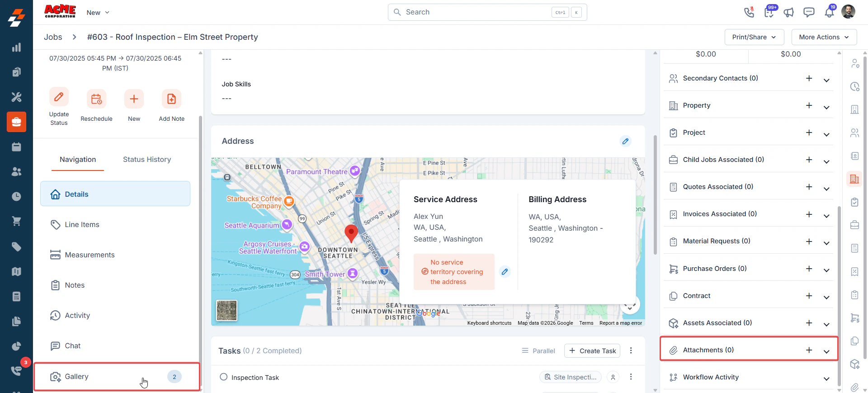This screenshot has height=393, width=868.
Task: Switch map to satellite view thumbnail
Action: point(226,311)
